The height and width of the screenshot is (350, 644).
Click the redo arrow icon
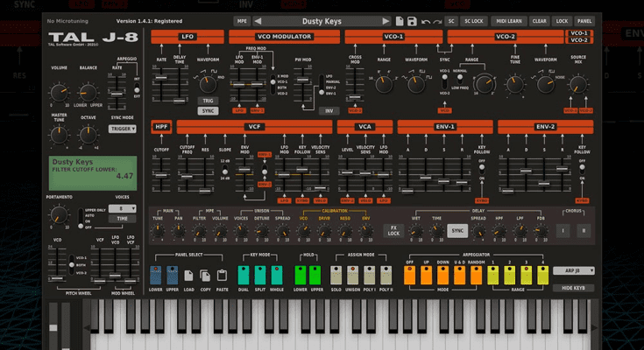click(437, 20)
